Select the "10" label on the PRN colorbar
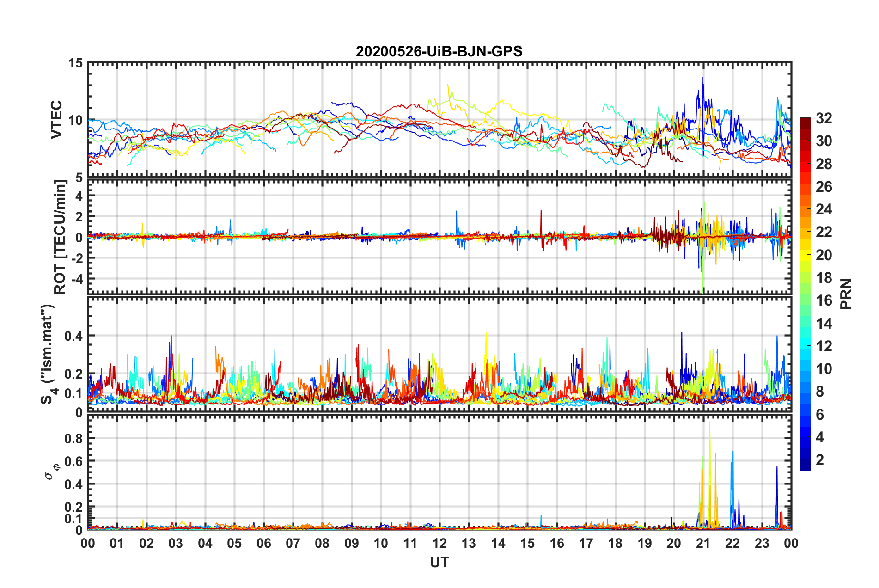The width and height of the screenshot is (879, 588). tap(824, 369)
